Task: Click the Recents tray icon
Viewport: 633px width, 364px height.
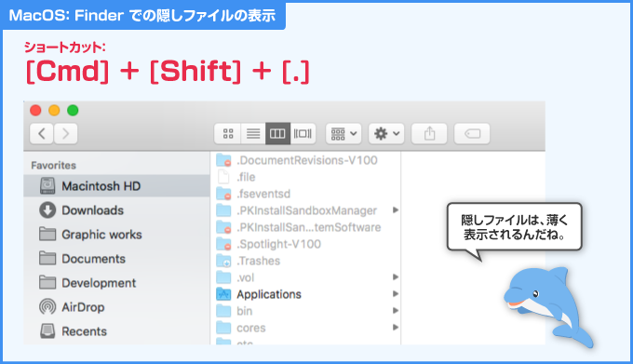Action: click(47, 331)
